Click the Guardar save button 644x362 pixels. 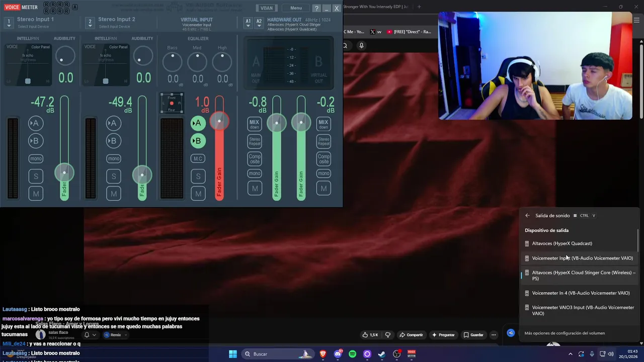point(473,335)
